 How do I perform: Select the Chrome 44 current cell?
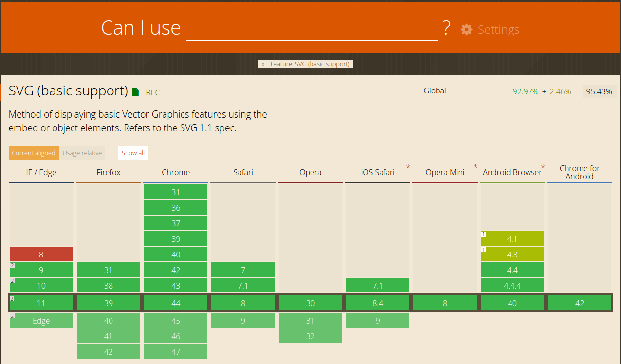click(176, 303)
